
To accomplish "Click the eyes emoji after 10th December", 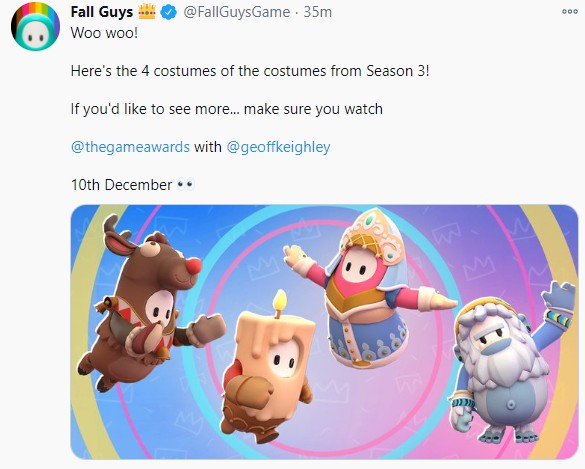I will [185, 185].
